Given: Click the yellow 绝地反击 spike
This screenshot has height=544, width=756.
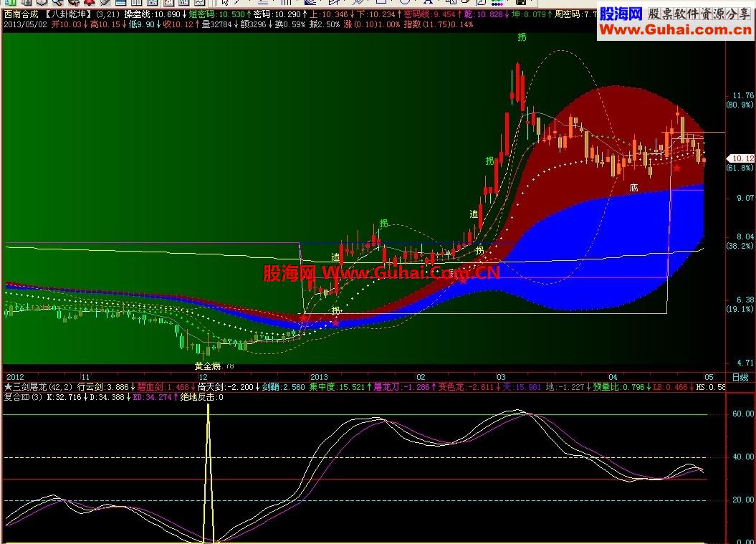Looking at the screenshot, I should click(209, 472).
